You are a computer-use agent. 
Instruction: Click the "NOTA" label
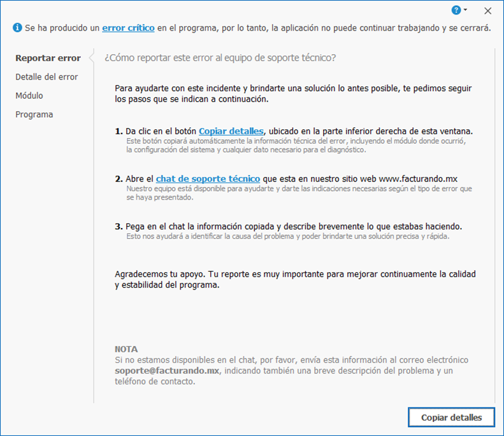coord(126,349)
